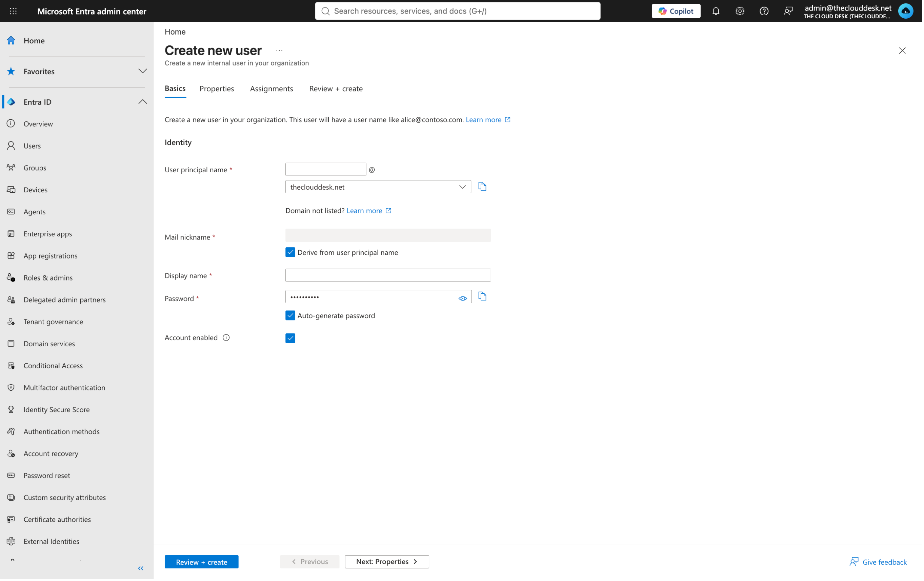The image size is (924, 581).
Task: Show the password with eye icon
Action: point(462,298)
